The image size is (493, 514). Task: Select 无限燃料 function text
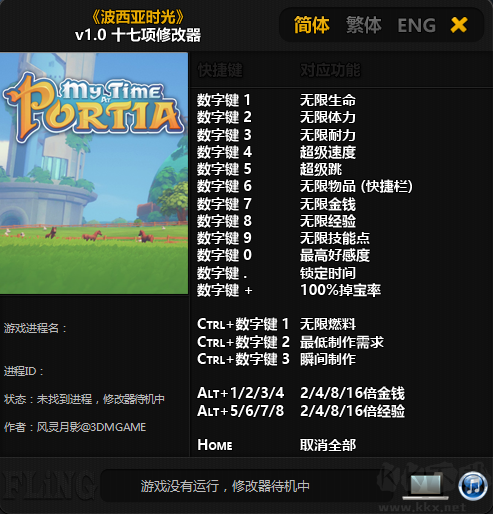coord(328,324)
